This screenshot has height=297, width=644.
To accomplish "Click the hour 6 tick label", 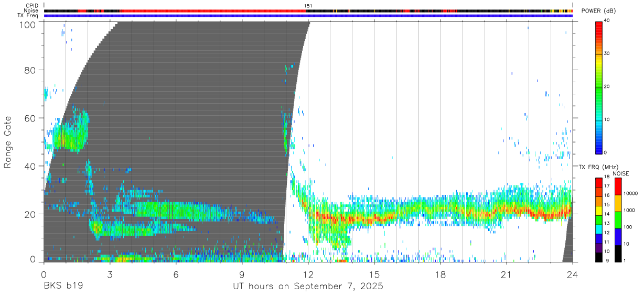I will (x=176, y=274).
